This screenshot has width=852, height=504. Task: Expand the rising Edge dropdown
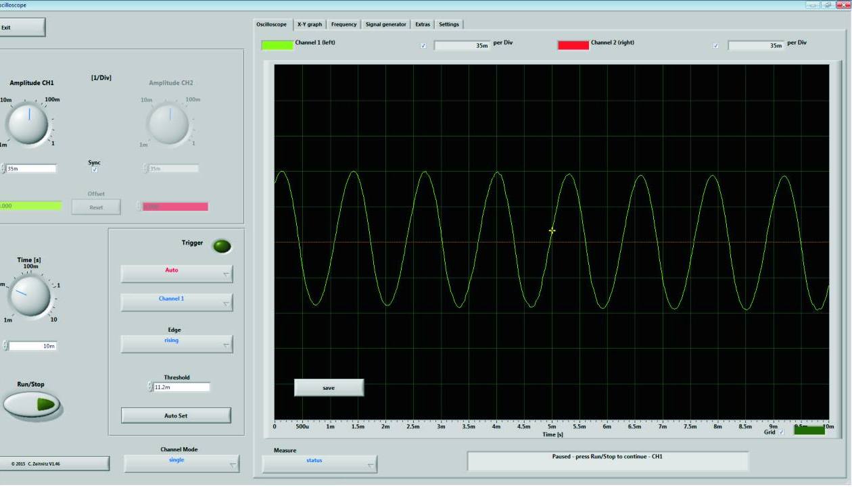click(x=176, y=343)
